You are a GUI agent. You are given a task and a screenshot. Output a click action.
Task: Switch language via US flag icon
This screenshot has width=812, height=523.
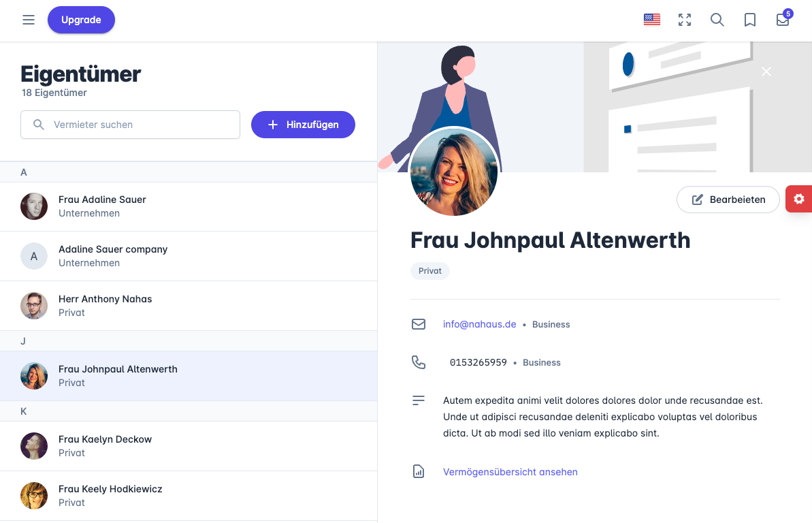[651, 20]
